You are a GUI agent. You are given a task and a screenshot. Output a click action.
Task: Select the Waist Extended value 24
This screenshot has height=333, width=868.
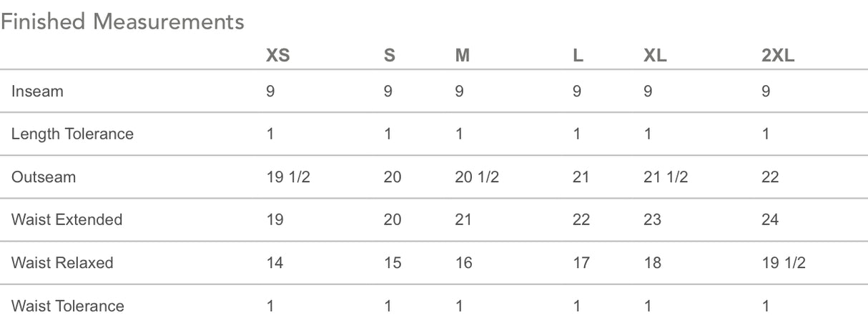pyautogui.click(x=770, y=219)
